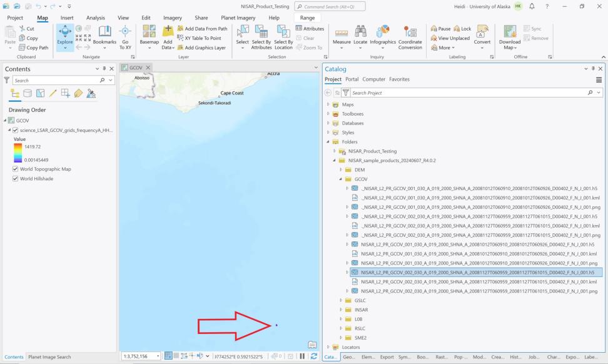Uncheck World Hillshade layer

[x=15, y=179]
